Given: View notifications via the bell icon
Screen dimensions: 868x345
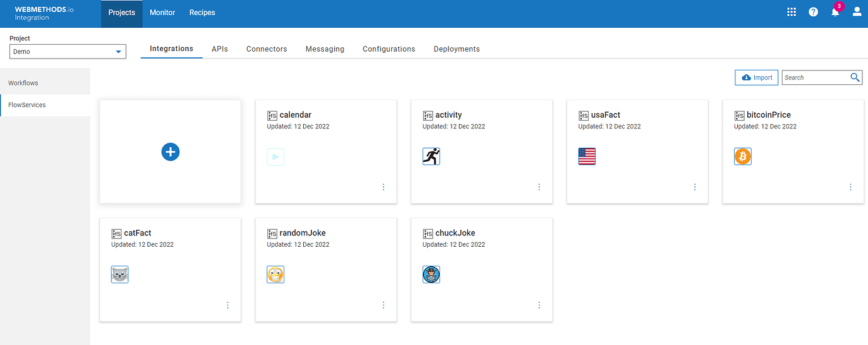Looking at the screenshot, I should [x=835, y=12].
